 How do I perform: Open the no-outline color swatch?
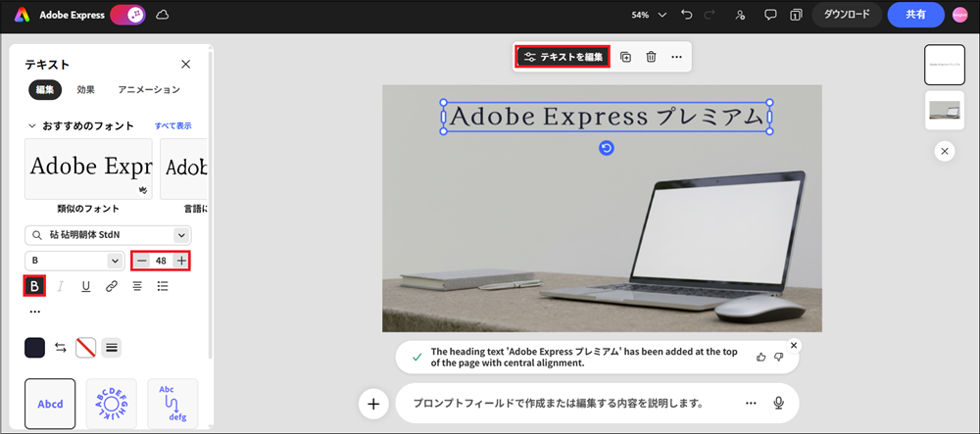click(x=85, y=348)
